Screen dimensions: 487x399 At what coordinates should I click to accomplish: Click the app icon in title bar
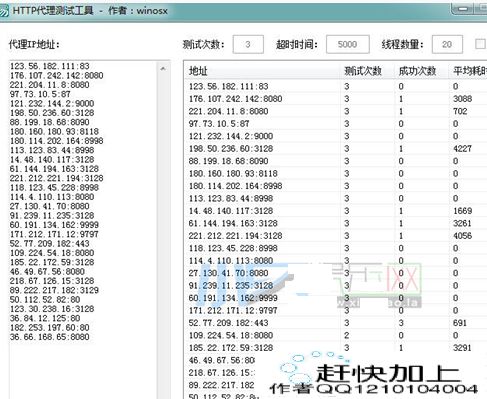[x=4, y=11]
